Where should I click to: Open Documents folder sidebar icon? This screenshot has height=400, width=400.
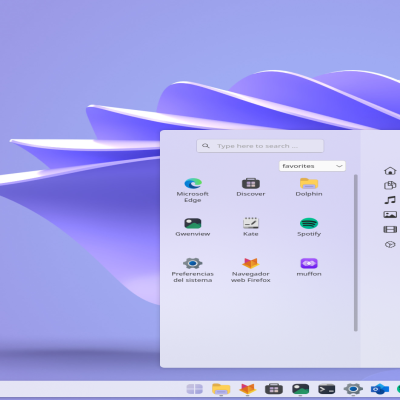pyautogui.click(x=390, y=185)
